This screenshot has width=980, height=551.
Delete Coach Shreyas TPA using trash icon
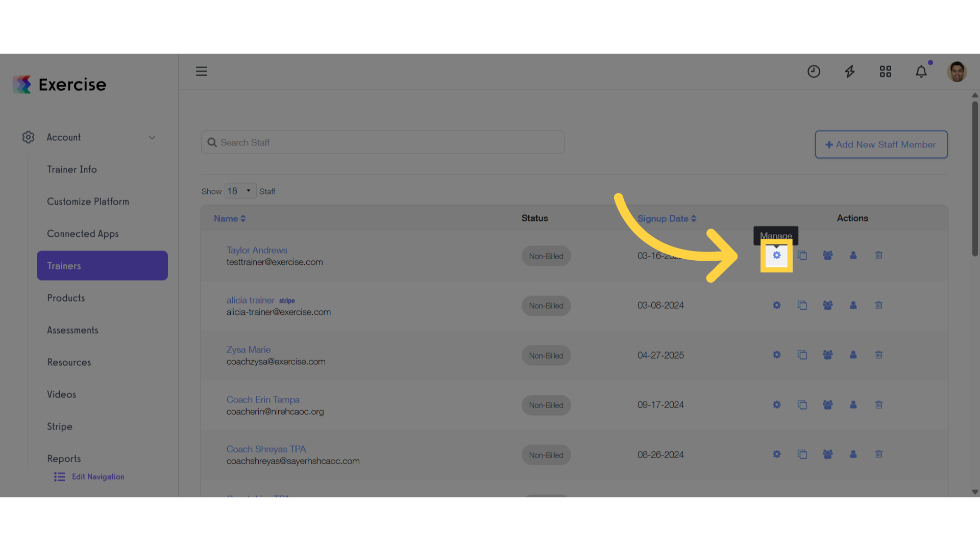click(x=879, y=454)
